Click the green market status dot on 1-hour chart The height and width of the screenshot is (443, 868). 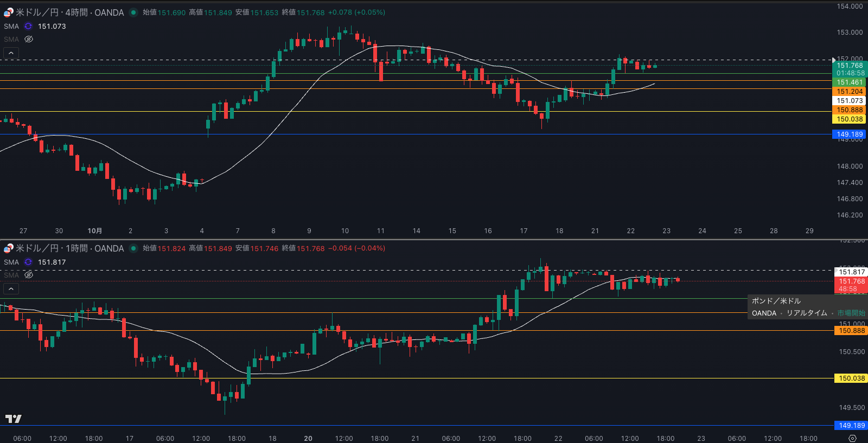(133, 248)
